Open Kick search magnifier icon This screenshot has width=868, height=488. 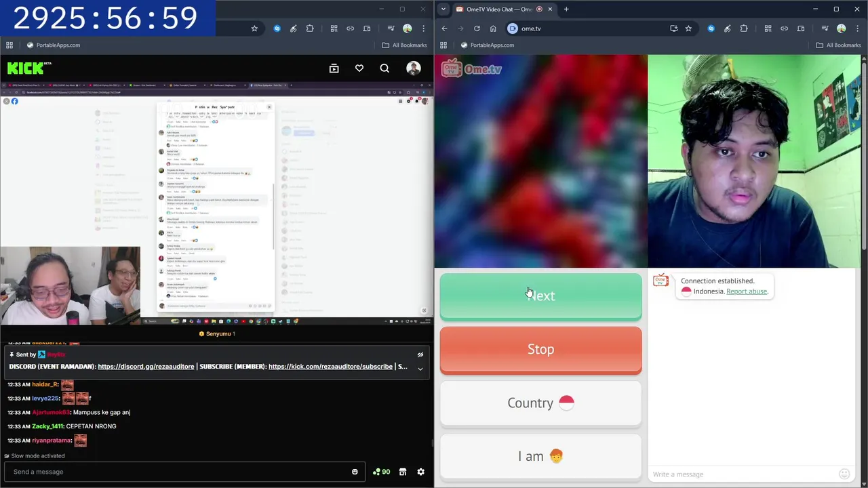point(384,68)
